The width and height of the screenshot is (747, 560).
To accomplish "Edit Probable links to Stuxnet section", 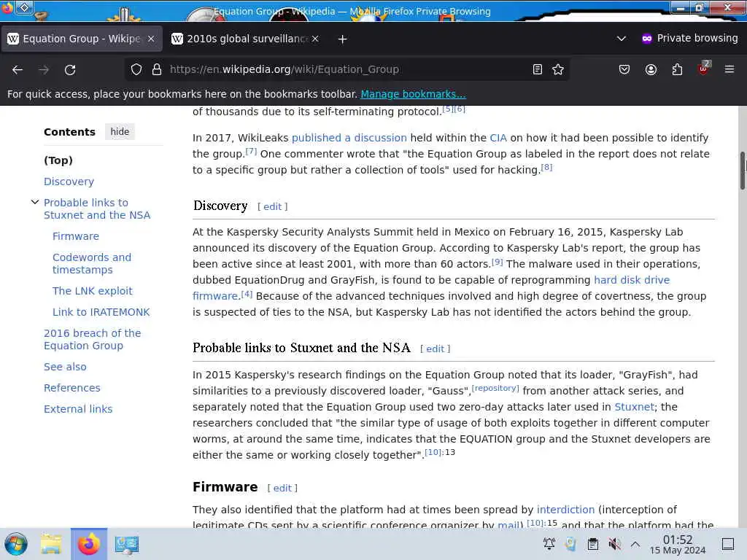I will coord(435,349).
